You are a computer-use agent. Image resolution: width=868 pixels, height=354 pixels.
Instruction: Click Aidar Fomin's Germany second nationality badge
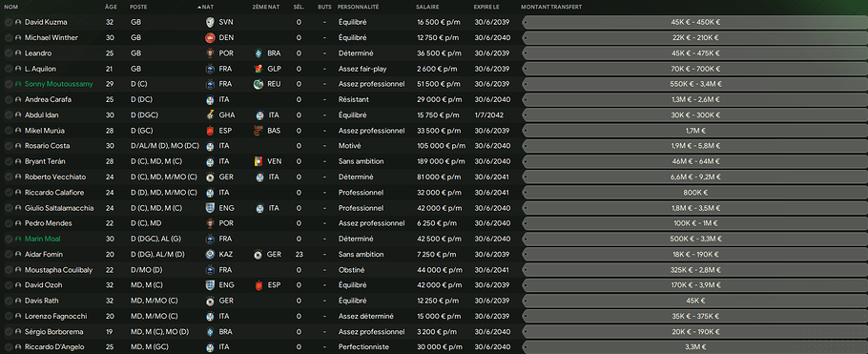pyautogui.click(x=258, y=254)
